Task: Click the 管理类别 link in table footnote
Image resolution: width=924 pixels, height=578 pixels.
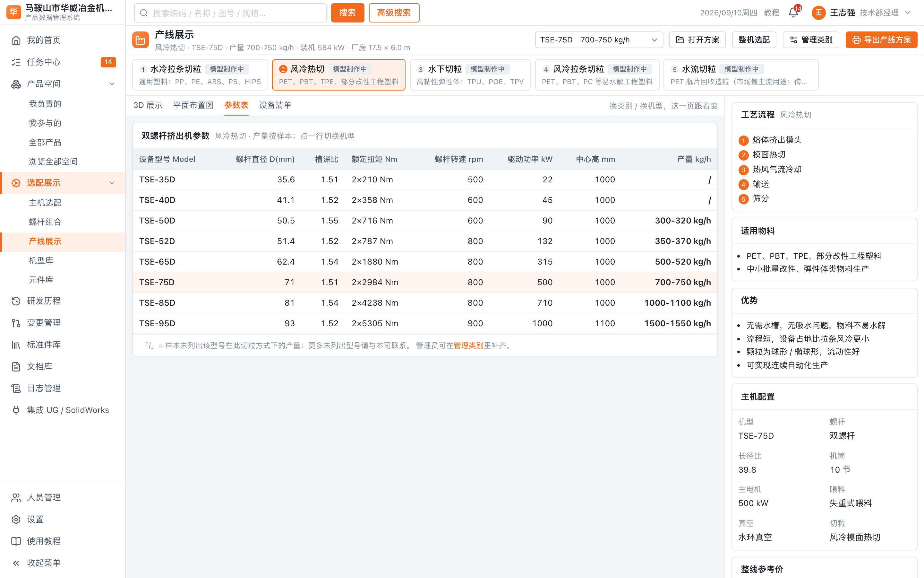Action: (468, 345)
